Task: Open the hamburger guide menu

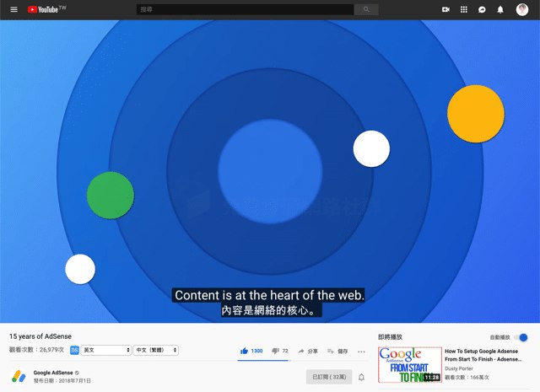Action: (x=13, y=9)
